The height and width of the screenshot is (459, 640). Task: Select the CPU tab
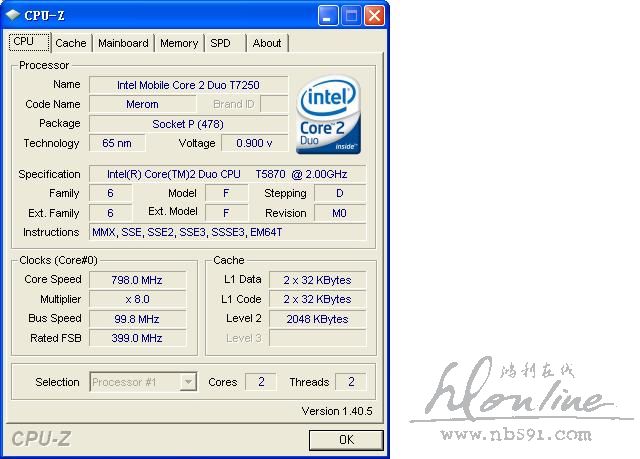tap(29, 42)
